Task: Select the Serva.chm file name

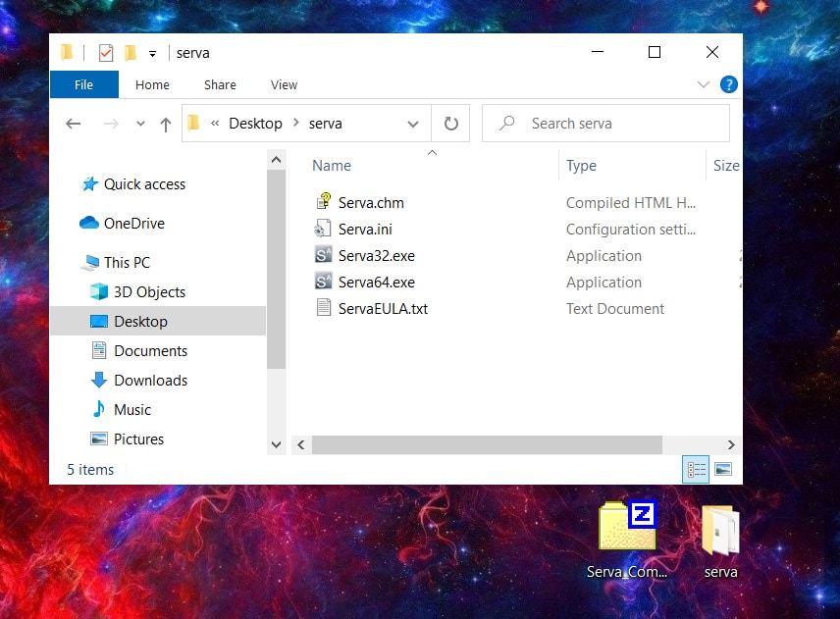Action: (371, 202)
